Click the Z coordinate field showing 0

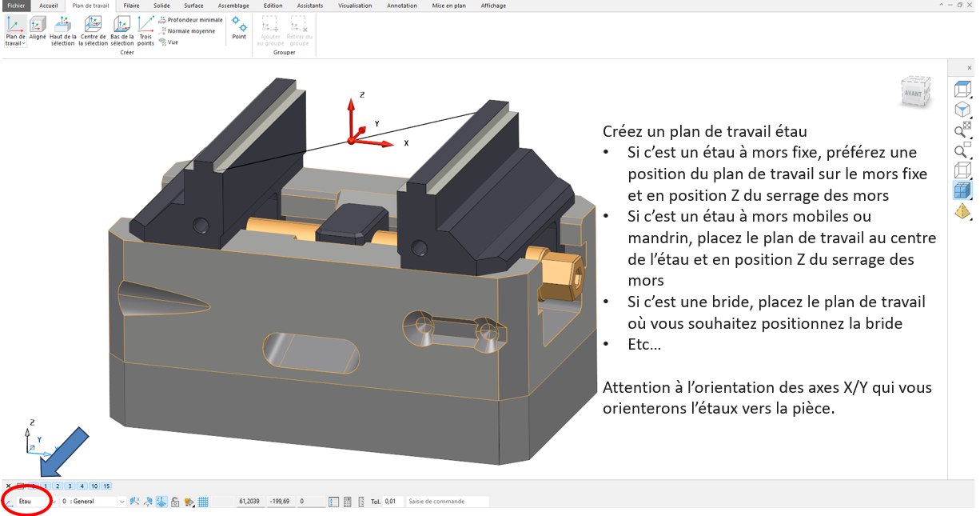coord(311,502)
